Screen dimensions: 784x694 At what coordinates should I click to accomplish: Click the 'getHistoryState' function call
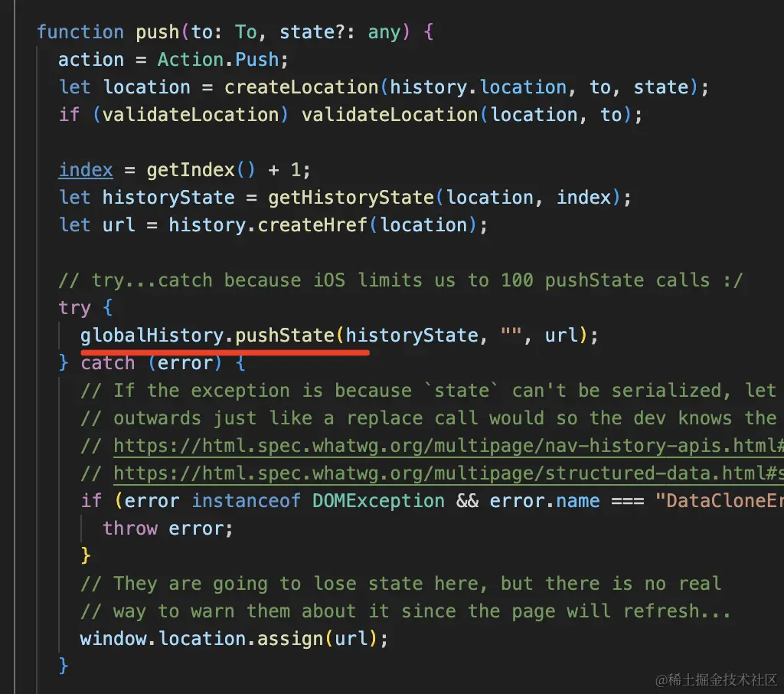click(351, 197)
